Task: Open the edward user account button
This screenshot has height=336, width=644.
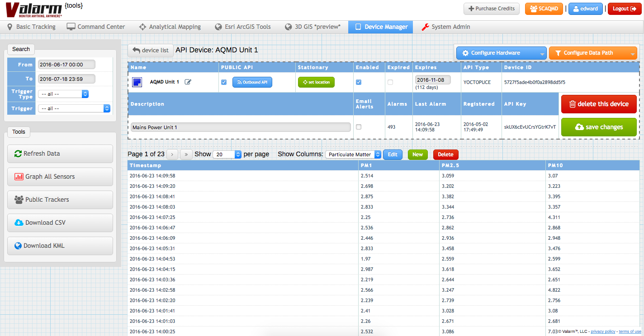Action: click(586, 9)
